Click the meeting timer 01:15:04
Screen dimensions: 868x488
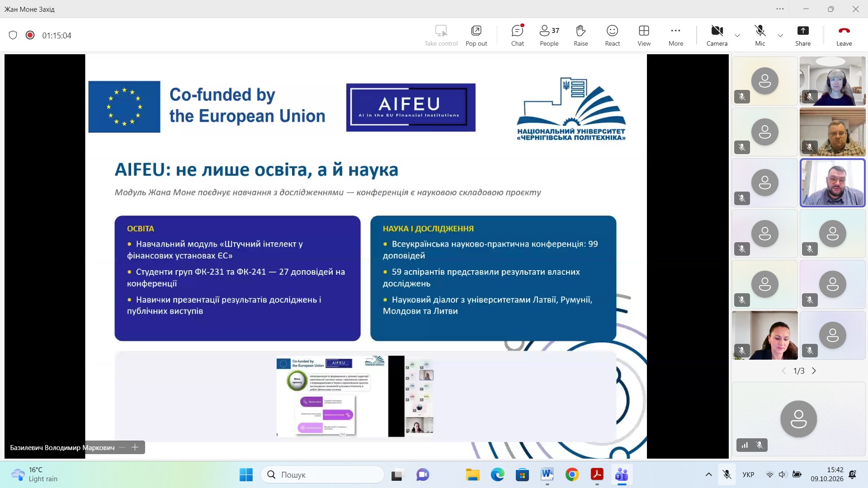pos(57,36)
